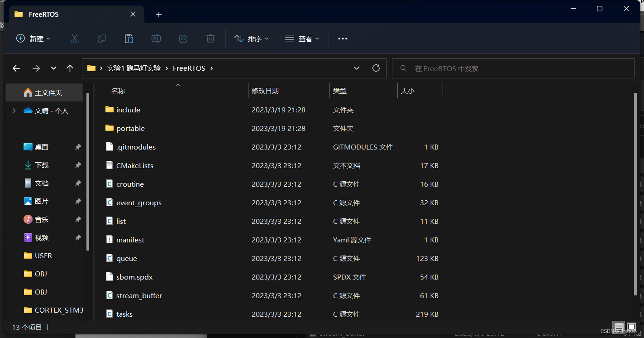The image size is (644, 338).
Task: Click the Delete trash icon in the toolbar
Action: point(210,39)
